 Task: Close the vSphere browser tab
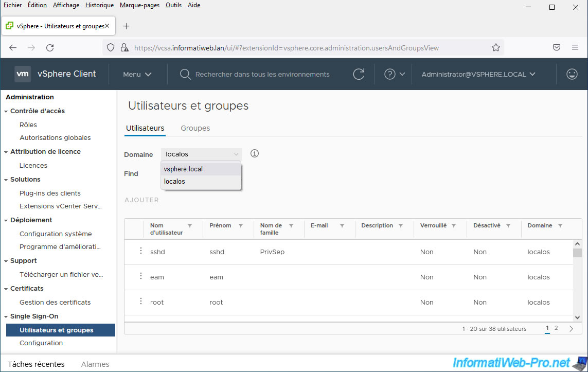107,26
